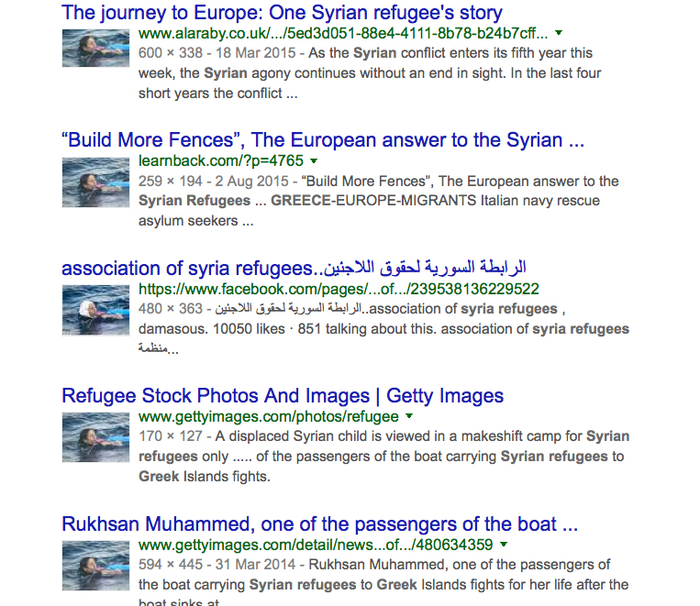Open 'Refugee Stock Photos And Images' title
700x606 pixels.
click(283, 396)
